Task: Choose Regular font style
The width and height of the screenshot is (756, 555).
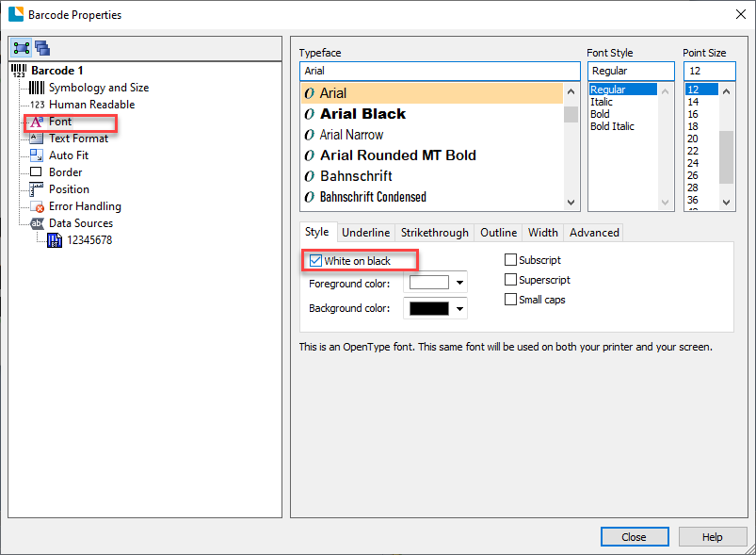Action: tap(623, 90)
